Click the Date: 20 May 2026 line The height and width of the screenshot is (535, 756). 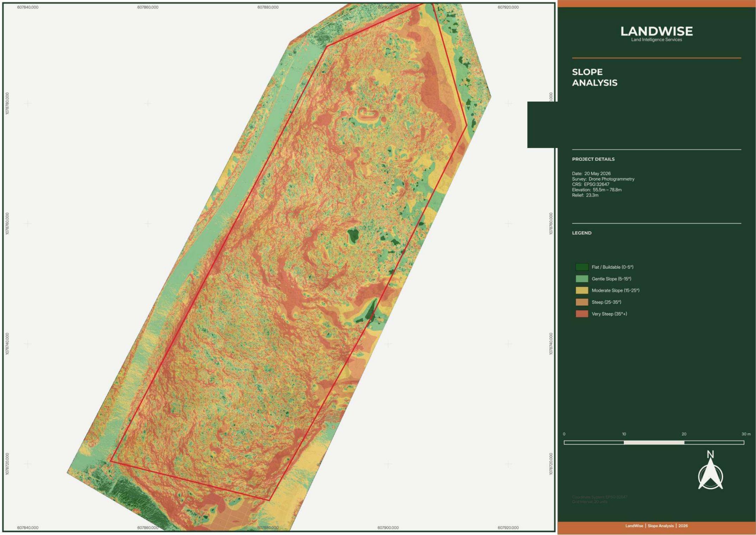pyautogui.click(x=591, y=173)
